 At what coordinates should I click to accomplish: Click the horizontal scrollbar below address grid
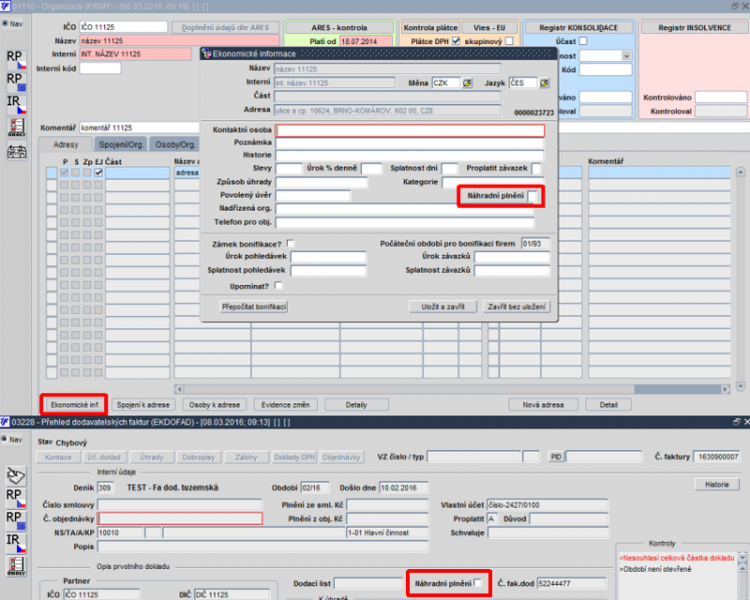tap(452, 389)
